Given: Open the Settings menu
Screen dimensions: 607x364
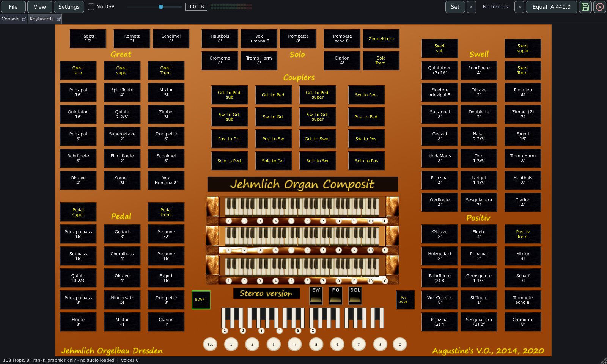Looking at the screenshot, I should pyautogui.click(x=69, y=7).
